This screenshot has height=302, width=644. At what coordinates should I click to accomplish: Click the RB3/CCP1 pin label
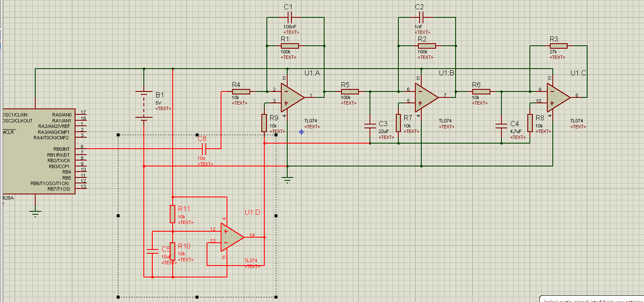point(60,166)
